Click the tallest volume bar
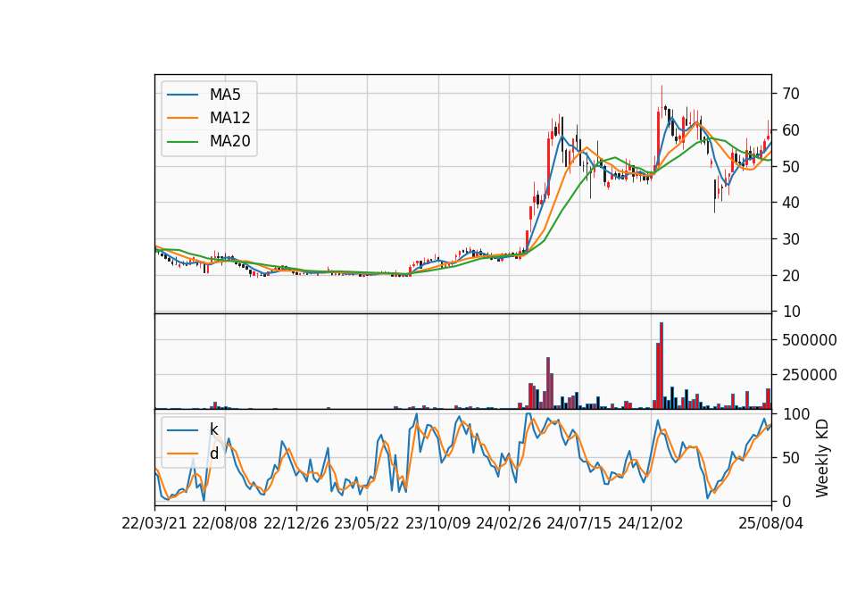This screenshot has height=616, width=857. coord(661,366)
